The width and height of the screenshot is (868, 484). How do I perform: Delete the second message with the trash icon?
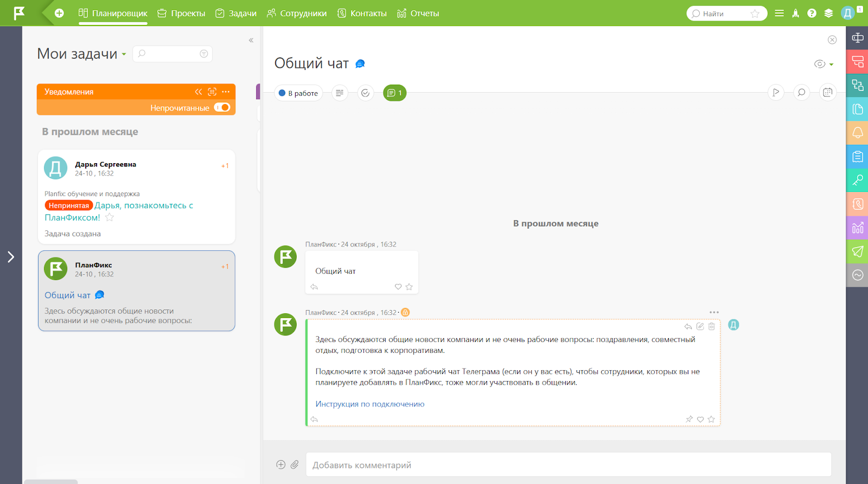(x=712, y=326)
